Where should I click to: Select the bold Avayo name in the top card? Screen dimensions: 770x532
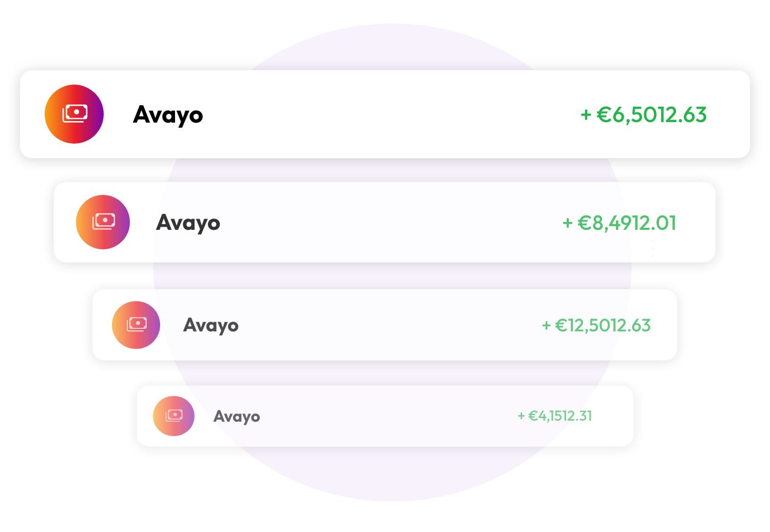pos(168,115)
